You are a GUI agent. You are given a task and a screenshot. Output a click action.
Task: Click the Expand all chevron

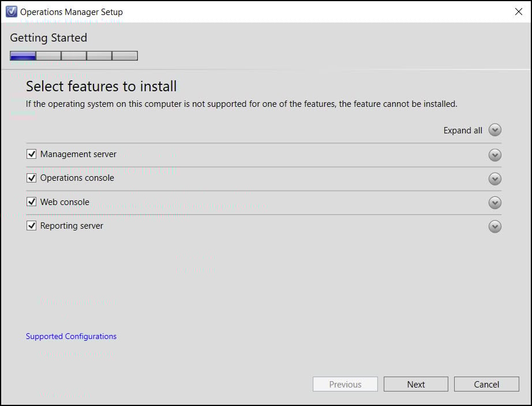point(494,130)
